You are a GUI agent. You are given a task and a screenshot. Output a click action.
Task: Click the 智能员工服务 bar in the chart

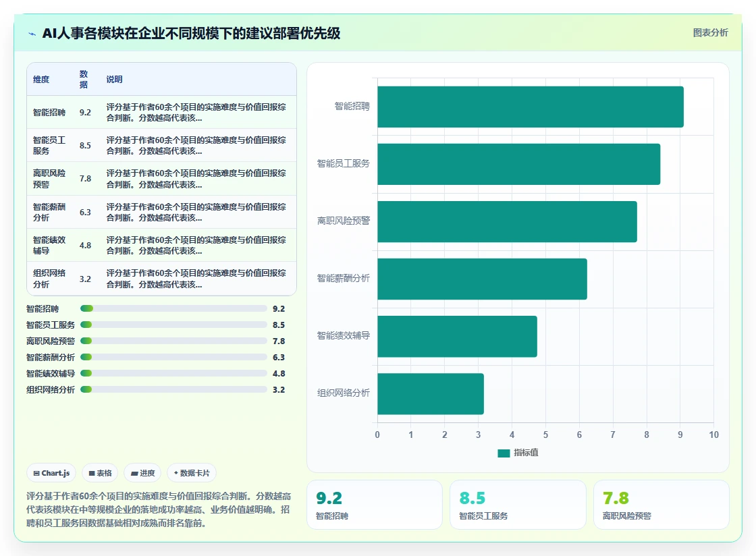coord(519,164)
